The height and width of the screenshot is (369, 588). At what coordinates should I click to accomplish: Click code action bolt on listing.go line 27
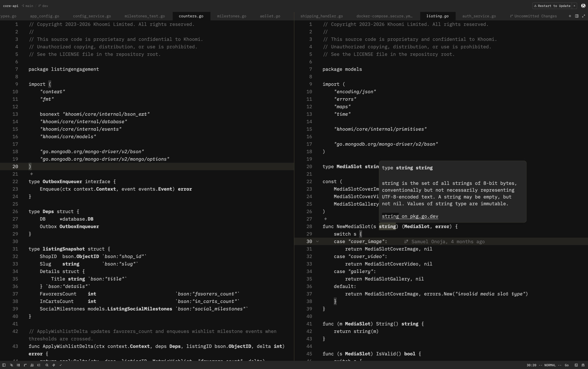point(325,219)
